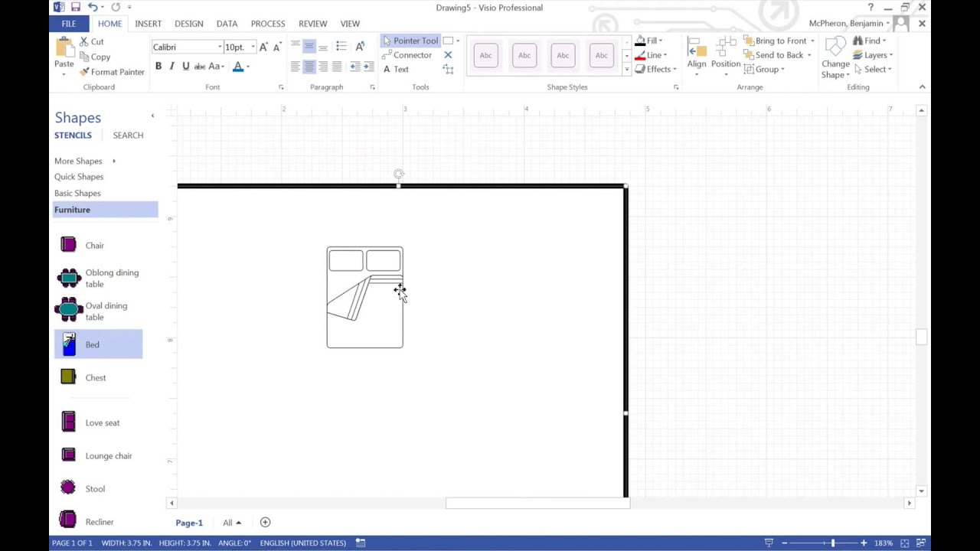The image size is (980, 551).
Task: Apply the first Abc shape style
Action: coord(485,55)
